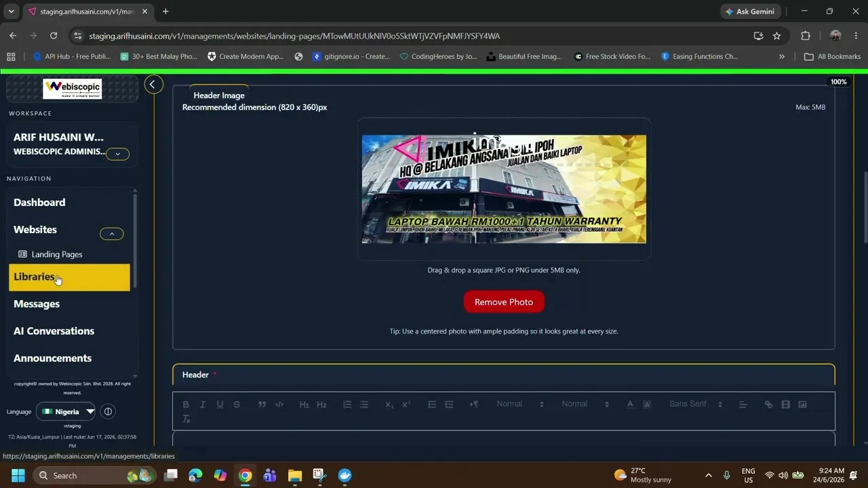
Task: Open Sans Serif font dropdown
Action: click(x=696, y=404)
